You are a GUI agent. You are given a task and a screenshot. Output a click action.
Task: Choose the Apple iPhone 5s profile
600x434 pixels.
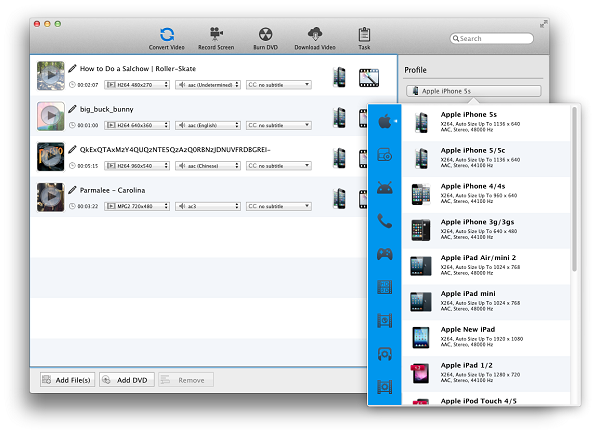(x=486, y=122)
